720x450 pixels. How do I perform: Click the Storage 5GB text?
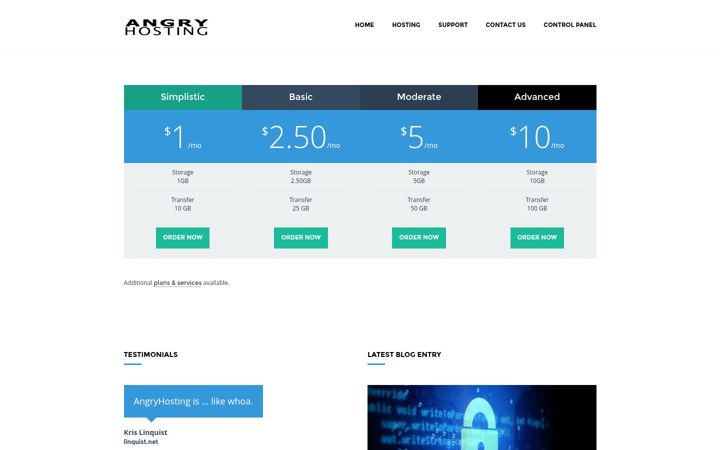coord(419,176)
